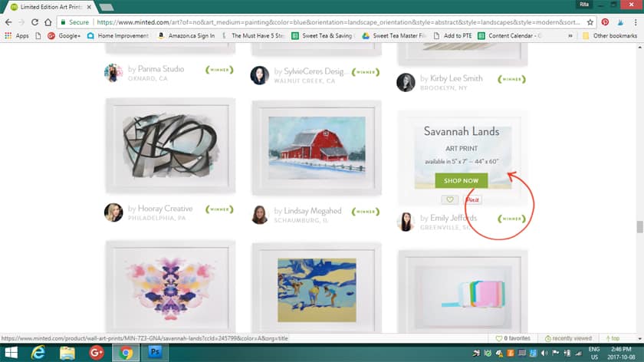
Task: Click the Shop Now button for Savannah Lands
Action: (462, 181)
